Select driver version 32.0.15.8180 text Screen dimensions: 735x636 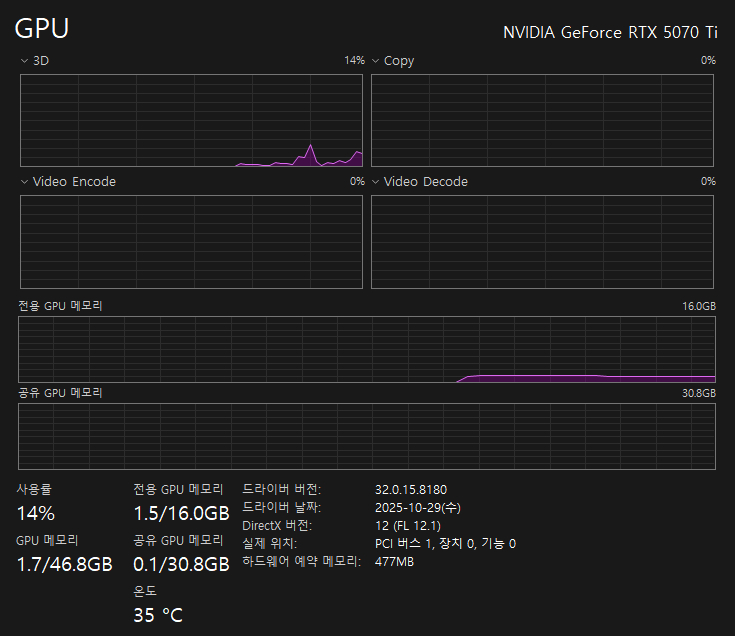pyautogui.click(x=410, y=490)
